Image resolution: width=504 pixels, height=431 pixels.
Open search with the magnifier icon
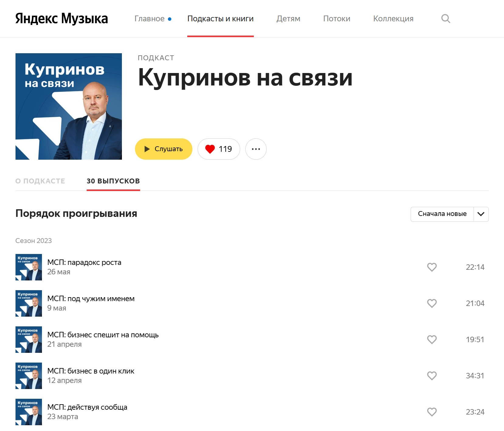click(445, 19)
